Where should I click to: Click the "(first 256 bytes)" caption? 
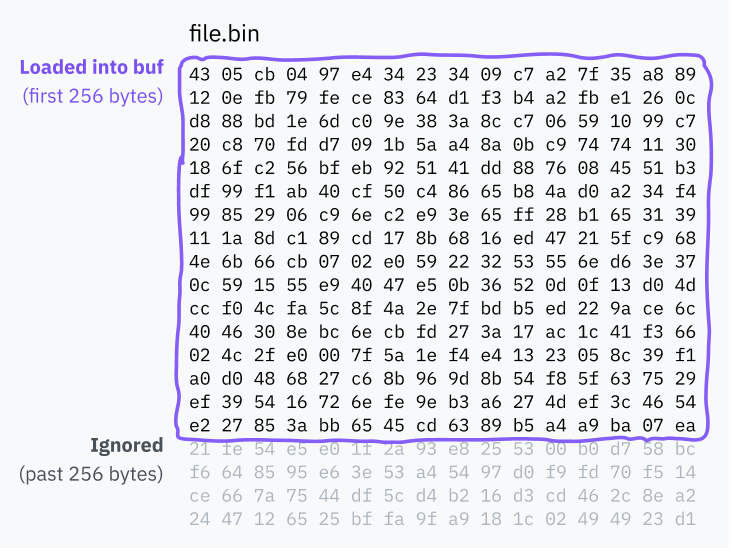pos(92,96)
